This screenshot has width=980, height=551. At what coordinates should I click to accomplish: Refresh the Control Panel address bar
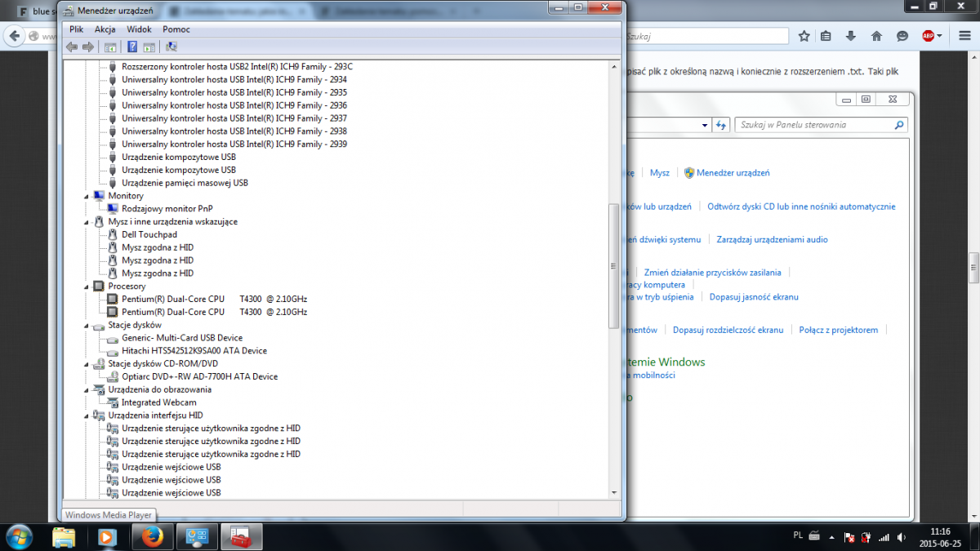[721, 125]
